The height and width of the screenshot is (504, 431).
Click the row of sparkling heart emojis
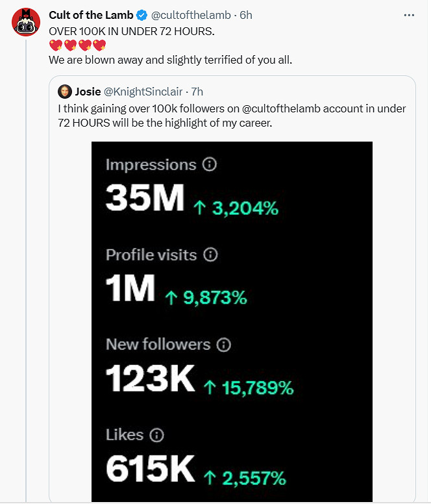coord(77,45)
